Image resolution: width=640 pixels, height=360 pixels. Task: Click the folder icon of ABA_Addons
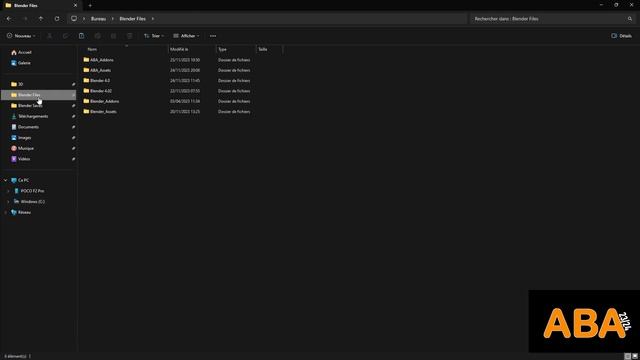pyautogui.click(x=86, y=60)
